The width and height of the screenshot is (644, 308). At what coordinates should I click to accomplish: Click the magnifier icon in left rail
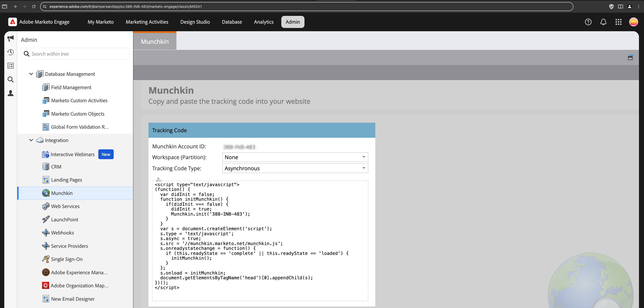(x=11, y=80)
